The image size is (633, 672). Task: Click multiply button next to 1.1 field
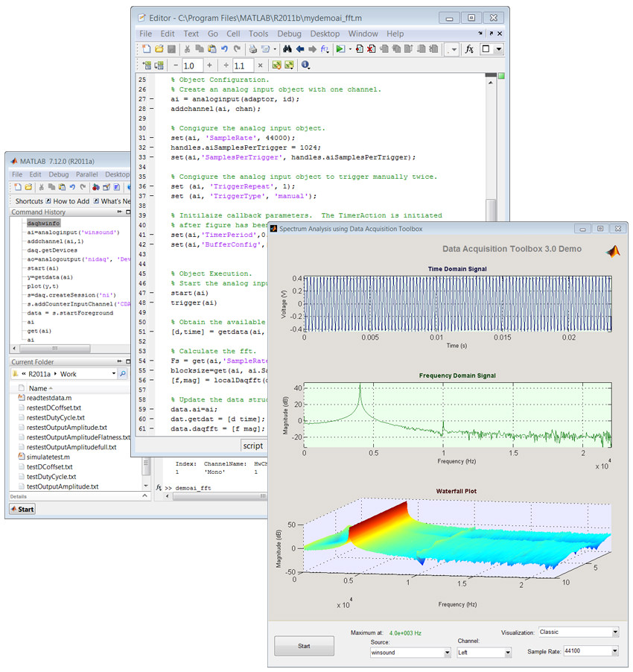260,65
